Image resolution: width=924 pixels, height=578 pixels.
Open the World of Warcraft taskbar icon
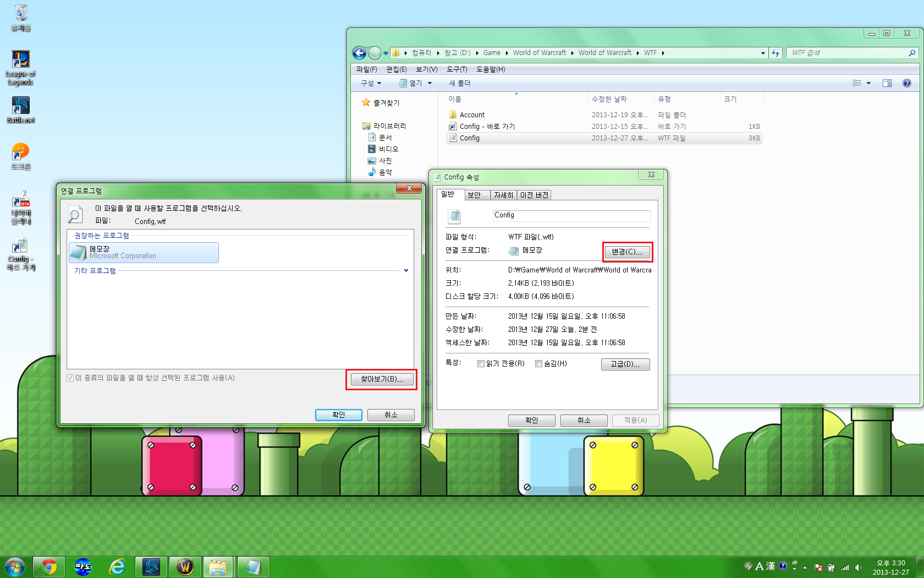coord(185,567)
